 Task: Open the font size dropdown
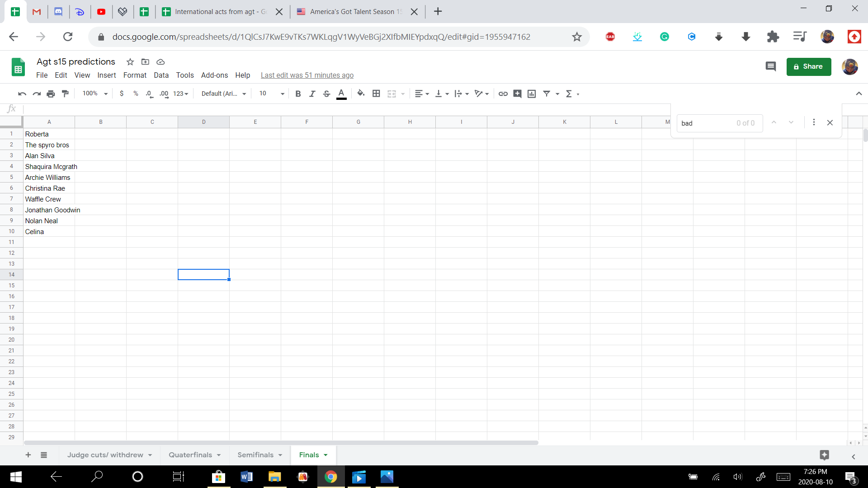tap(271, 94)
